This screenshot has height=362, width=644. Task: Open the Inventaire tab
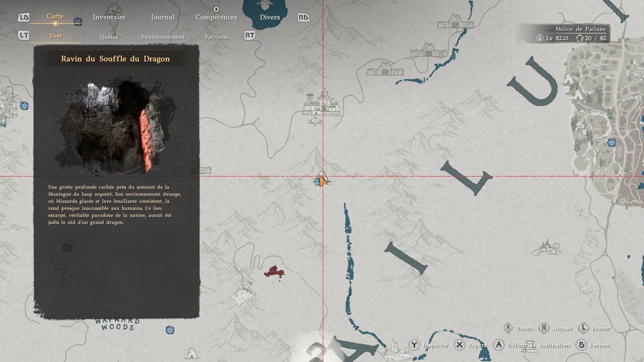click(109, 17)
